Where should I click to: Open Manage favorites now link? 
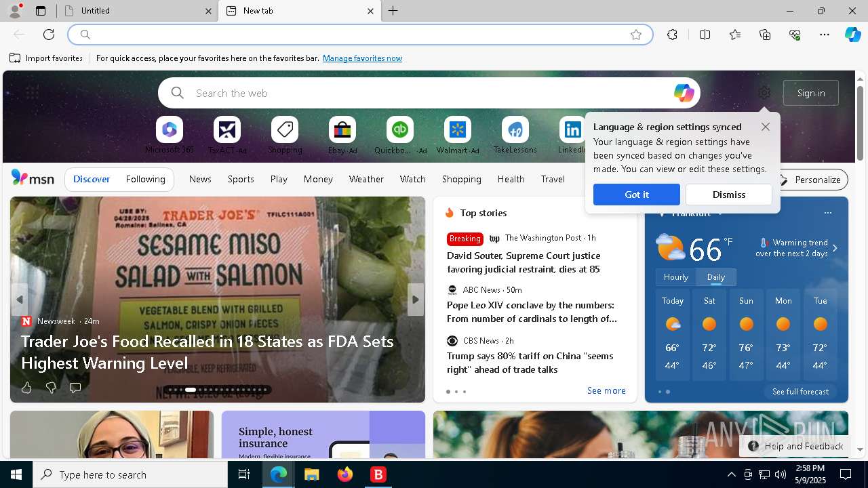pos(363,58)
